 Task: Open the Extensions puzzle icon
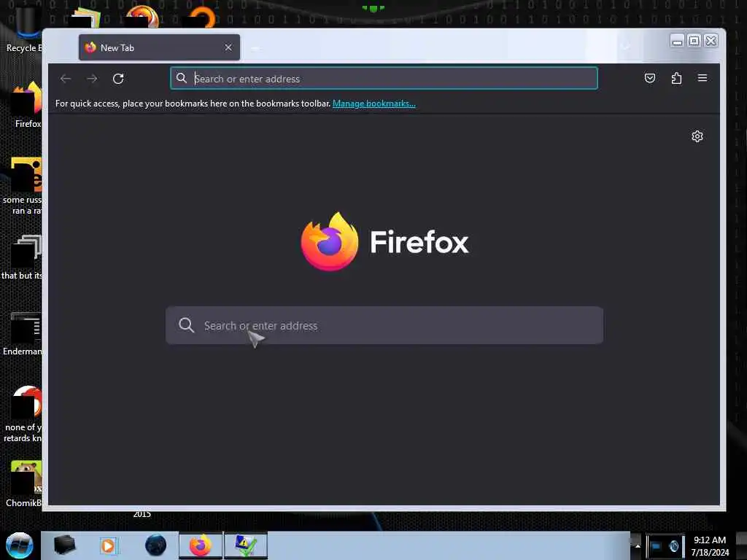click(676, 78)
